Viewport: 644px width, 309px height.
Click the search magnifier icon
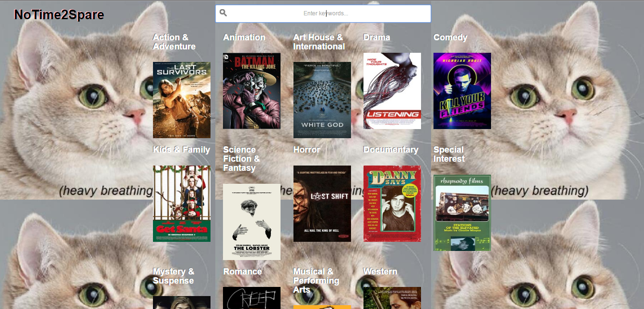point(223,13)
